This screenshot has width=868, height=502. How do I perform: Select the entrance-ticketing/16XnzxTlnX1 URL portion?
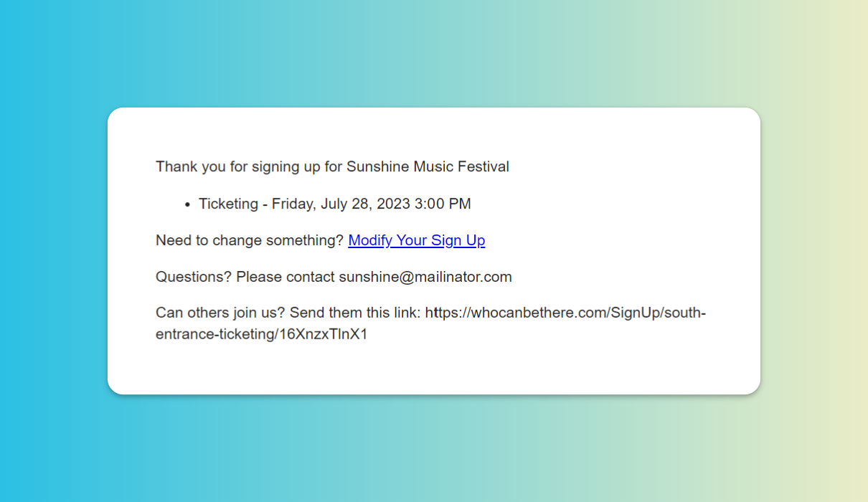[x=262, y=334]
